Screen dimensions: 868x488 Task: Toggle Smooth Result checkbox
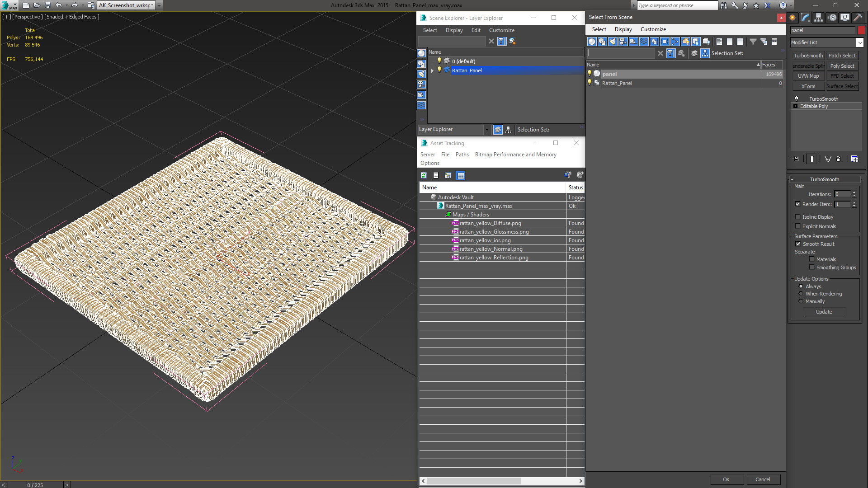[x=798, y=244]
